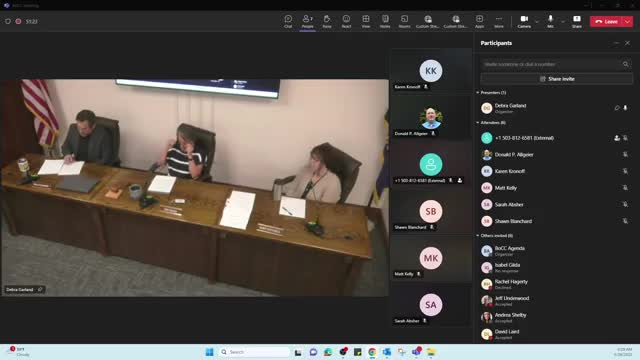Click the SA Sarah Absher video tile
Viewport: 640px width, 360px height.
[x=431, y=305]
